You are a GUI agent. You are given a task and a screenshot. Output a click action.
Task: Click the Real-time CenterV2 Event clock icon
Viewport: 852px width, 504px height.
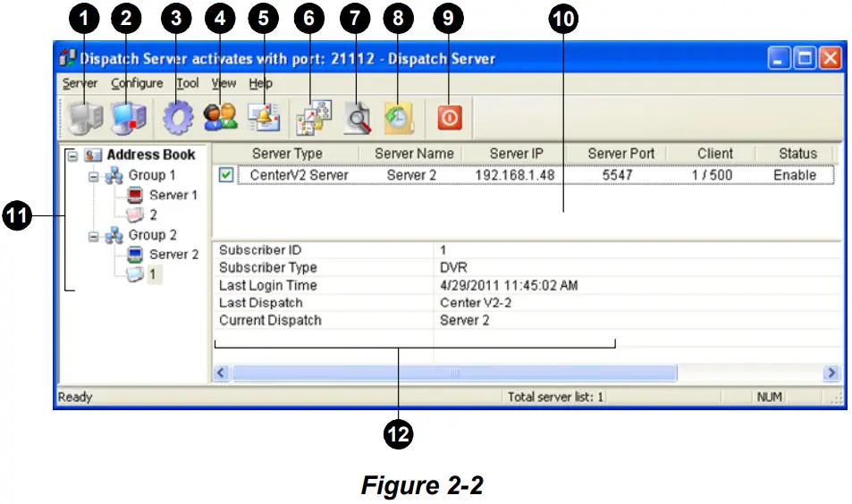click(399, 117)
